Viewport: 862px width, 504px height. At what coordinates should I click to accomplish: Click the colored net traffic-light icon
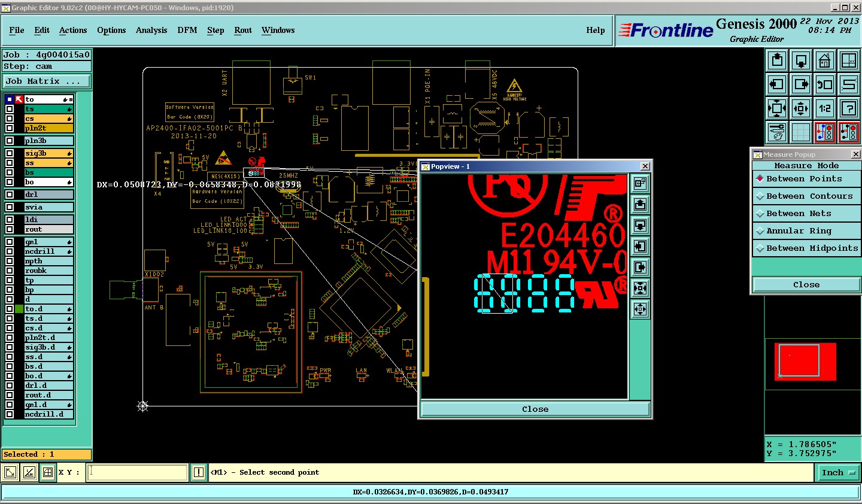825,132
